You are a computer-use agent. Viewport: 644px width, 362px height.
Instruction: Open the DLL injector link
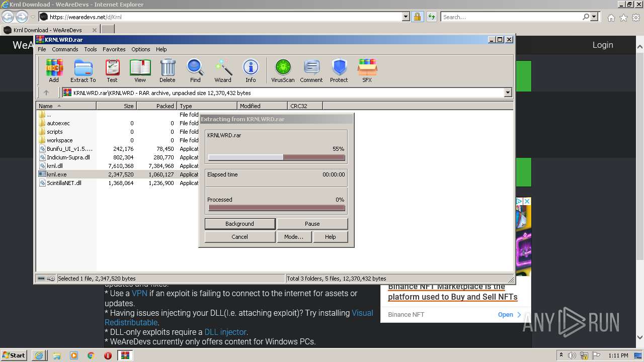point(225,332)
